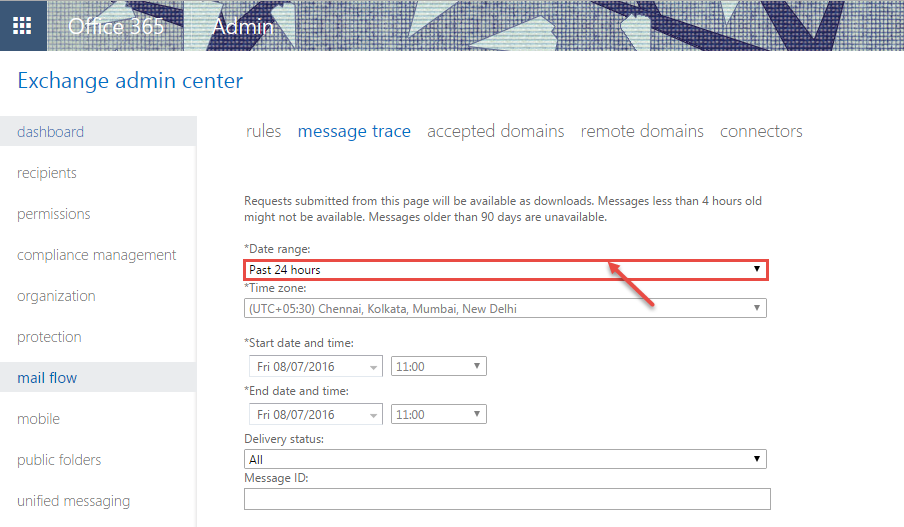Click the Office 365 header link
Screen dimensions: 904x527
pyautogui.click(x=116, y=27)
